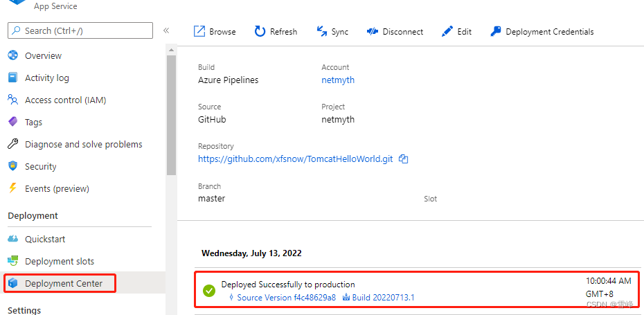Image resolution: width=644 pixels, height=315 pixels.
Task: Click the magnifier icon in search box
Action: coord(16,30)
